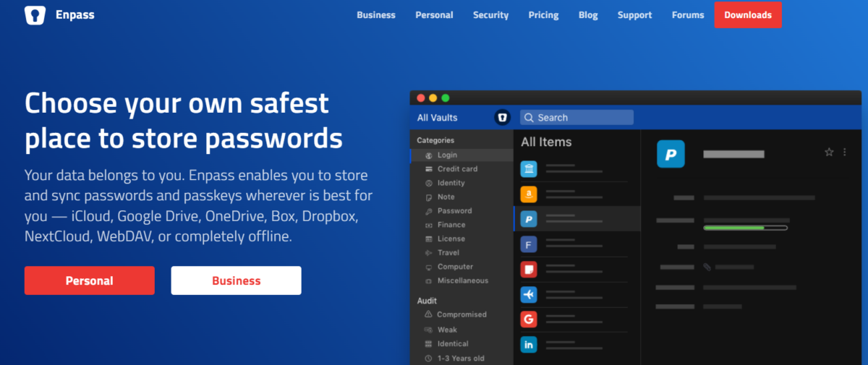
Task: Open the 1-3 Years old audit list
Action: [461, 358]
